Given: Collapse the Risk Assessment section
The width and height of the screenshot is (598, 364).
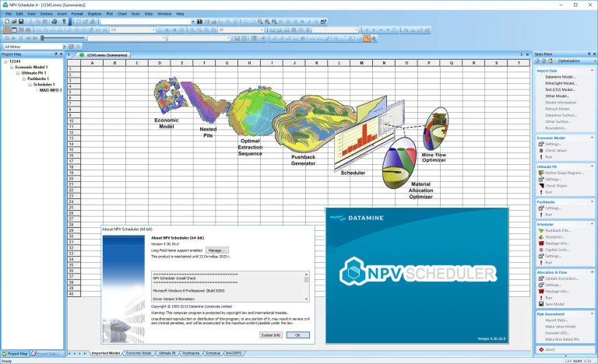Looking at the screenshot, I should tap(592, 313).
